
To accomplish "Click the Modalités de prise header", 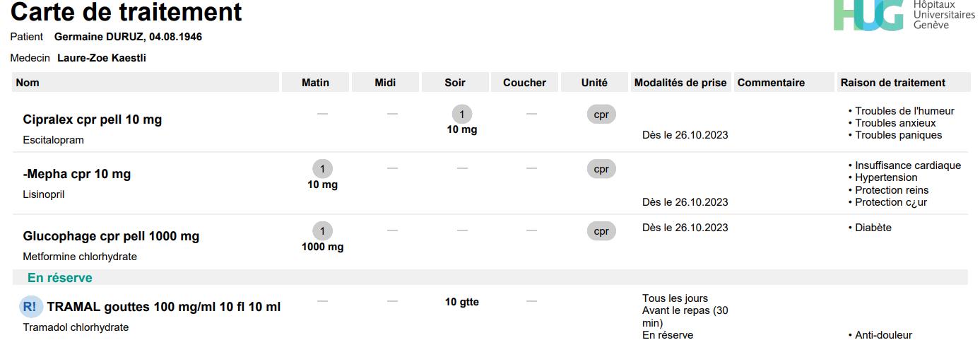I will coord(680,83).
